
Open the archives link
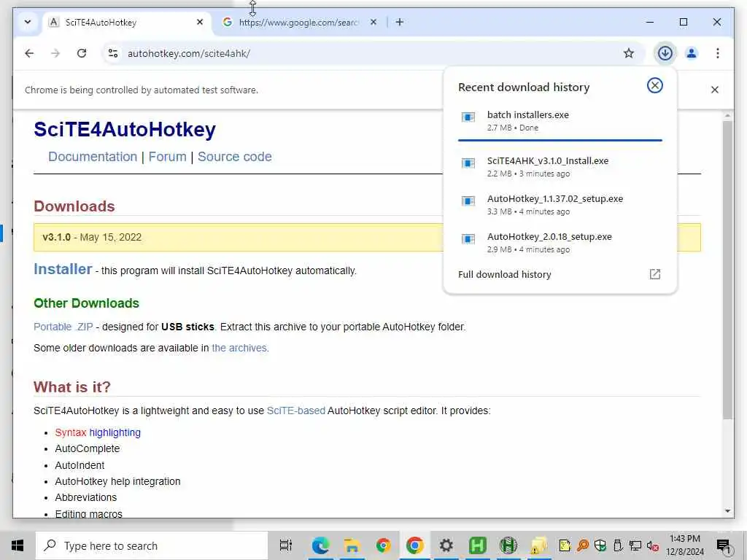click(x=240, y=348)
